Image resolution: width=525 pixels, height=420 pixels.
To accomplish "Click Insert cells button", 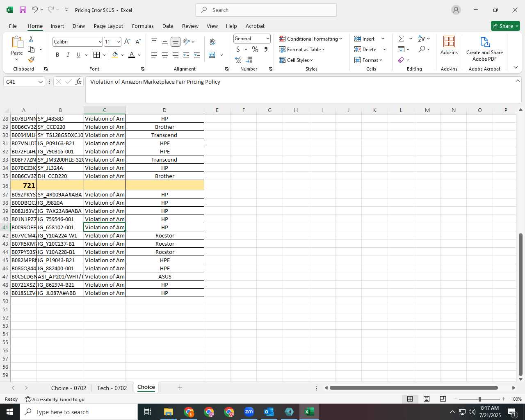I will click(365, 39).
